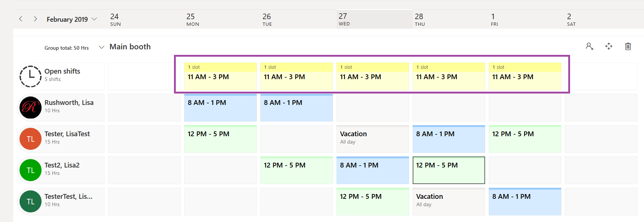This screenshot has height=222, width=644.
Task: Click the Thursday 28 date header
Action: pyautogui.click(x=420, y=19)
